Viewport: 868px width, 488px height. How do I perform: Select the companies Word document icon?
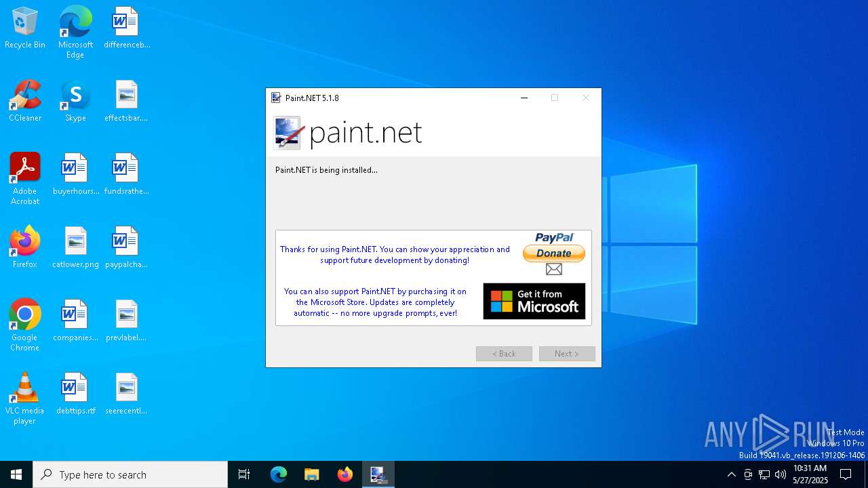(75, 321)
